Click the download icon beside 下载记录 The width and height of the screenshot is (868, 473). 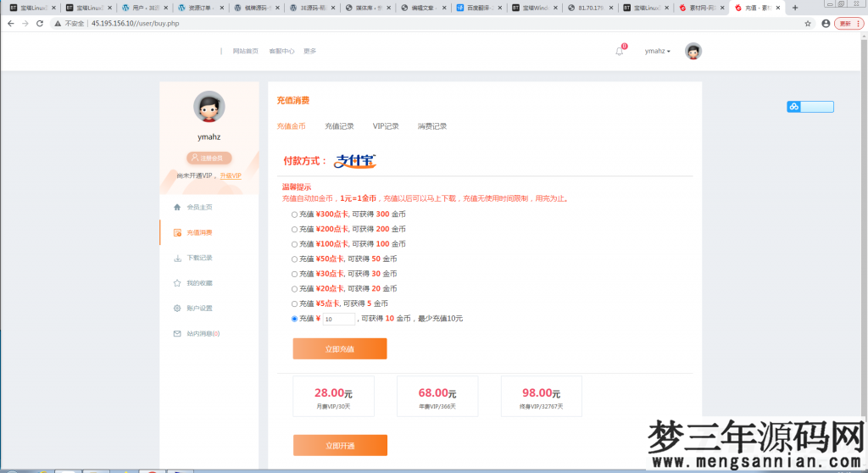177,258
